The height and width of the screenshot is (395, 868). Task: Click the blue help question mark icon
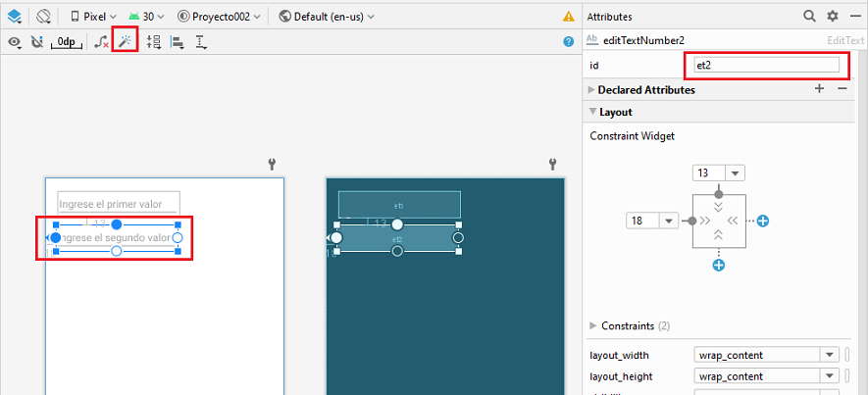pos(569,41)
